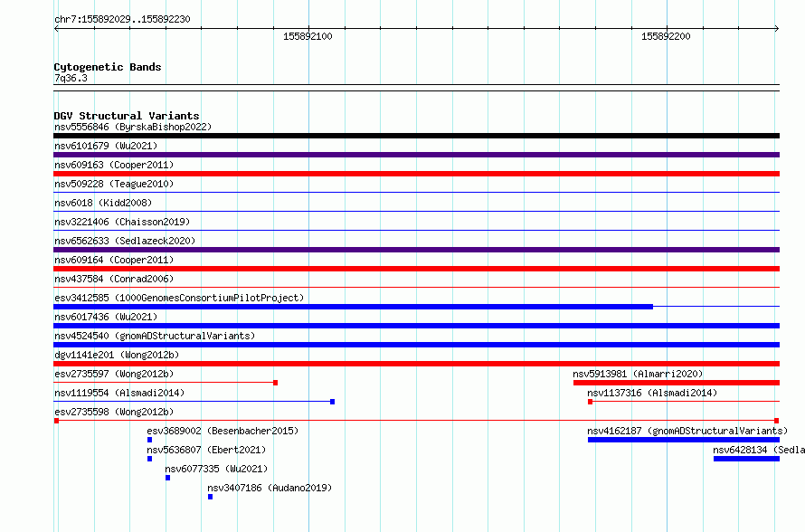Open the nsv3221406 (Chaisson2019) variant
Screen dimensions: 805x532
click(x=122, y=222)
